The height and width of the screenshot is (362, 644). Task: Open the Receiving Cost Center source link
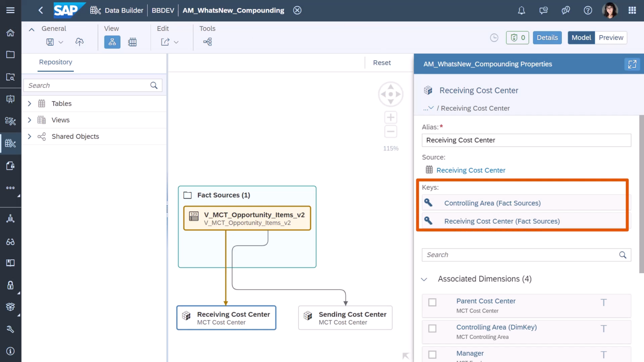[x=470, y=170]
